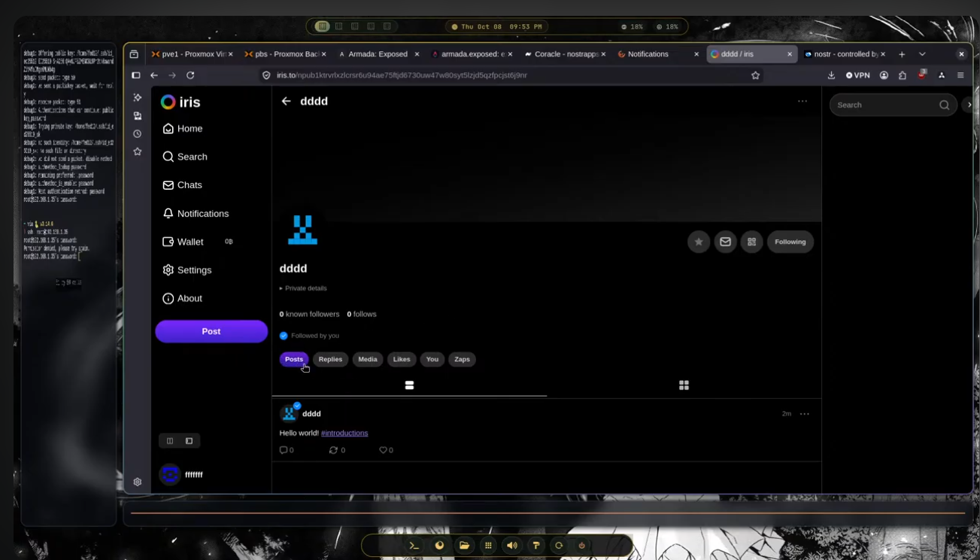Open Wallet in the iris sidebar
980x560 pixels.
pyautogui.click(x=183, y=242)
